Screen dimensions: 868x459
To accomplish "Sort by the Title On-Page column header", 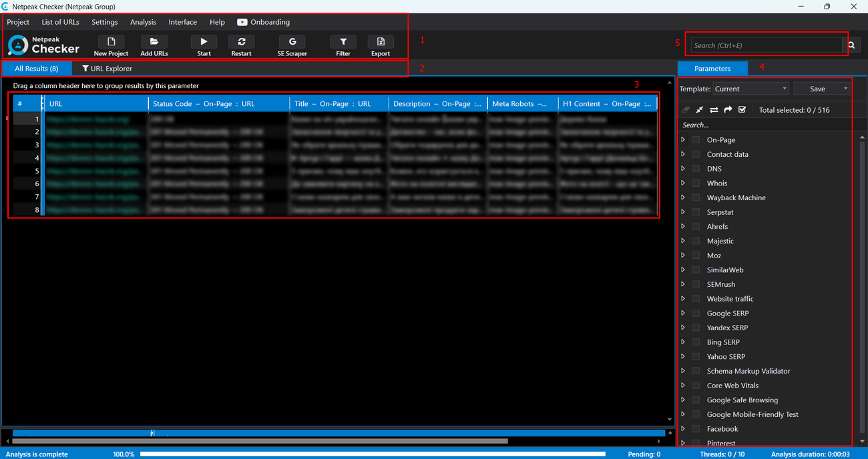I will [x=339, y=104].
